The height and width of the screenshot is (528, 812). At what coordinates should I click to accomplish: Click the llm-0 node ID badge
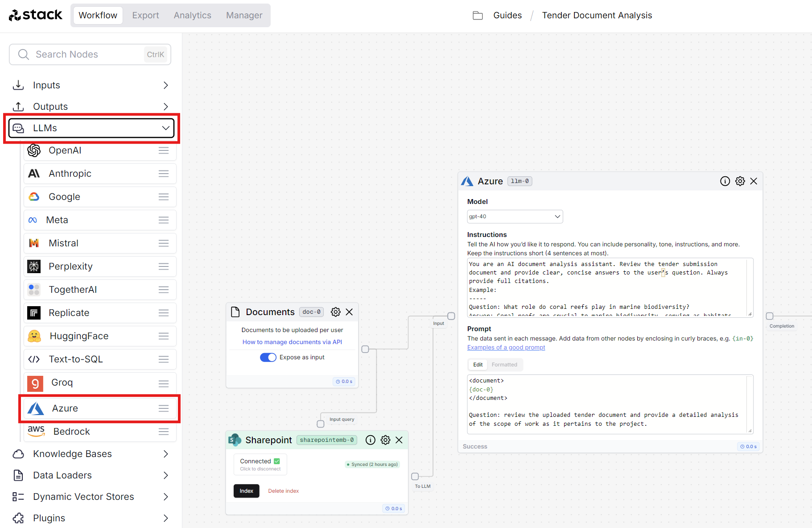coord(520,181)
